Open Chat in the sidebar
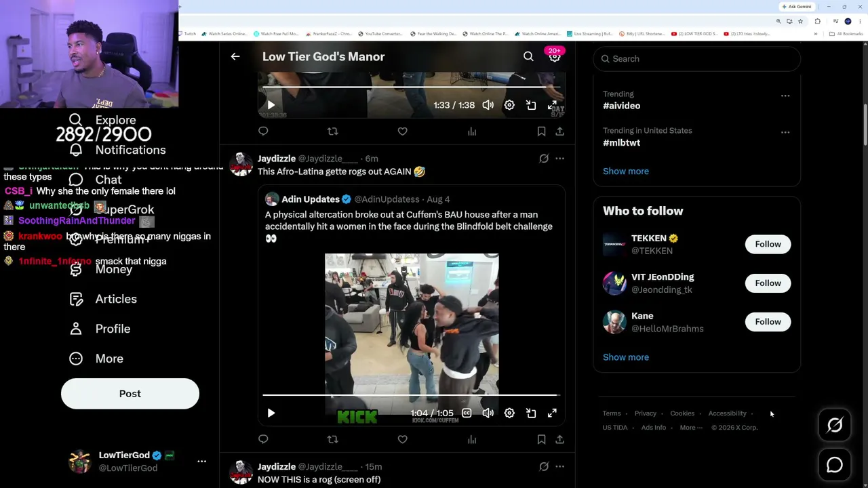This screenshot has width=868, height=488. (x=95, y=180)
